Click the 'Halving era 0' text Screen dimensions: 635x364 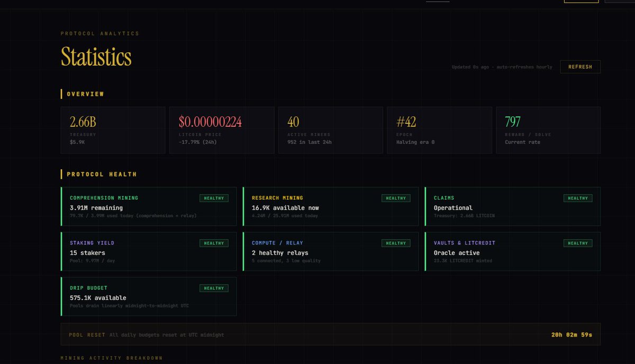pyautogui.click(x=415, y=142)
